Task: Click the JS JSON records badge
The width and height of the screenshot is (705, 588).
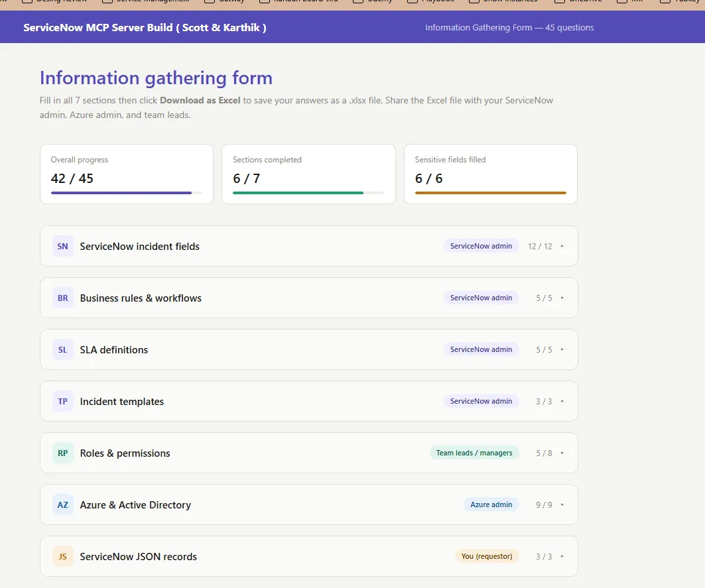Action: [x=62, y=557]
